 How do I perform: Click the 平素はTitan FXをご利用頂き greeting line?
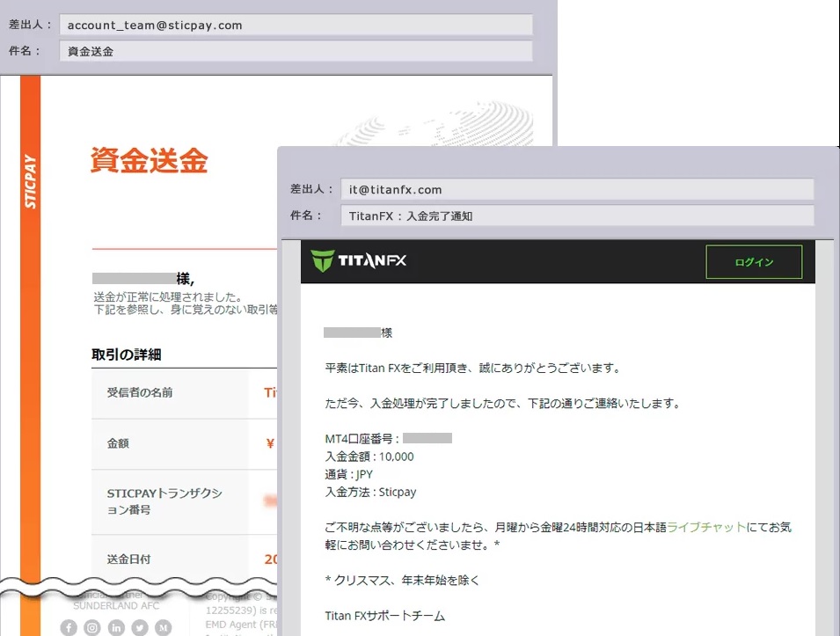[472, 368]
